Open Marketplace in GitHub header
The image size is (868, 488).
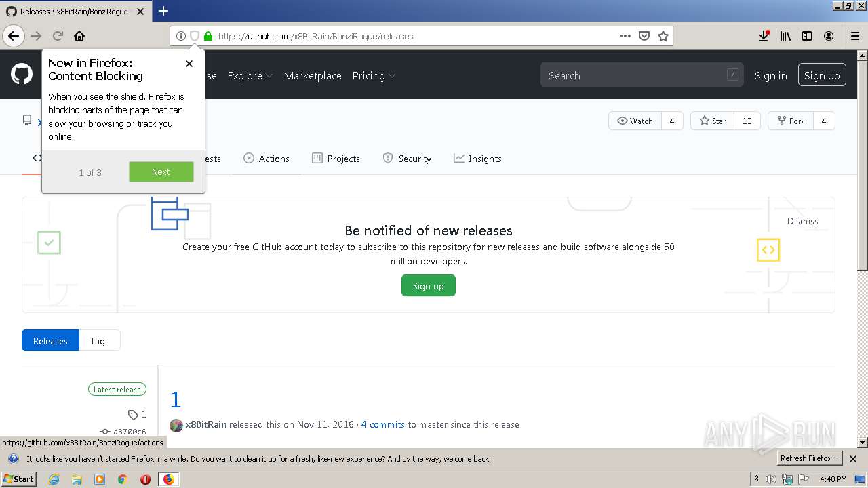point(313,75)
